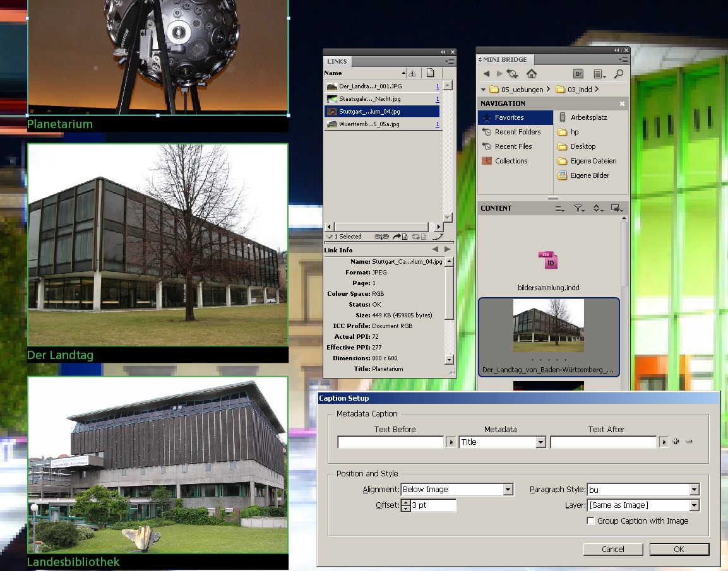The width and height of the screenshot is (728, 571).
Task: Launch Adobe Bridge via Br icon
Action: point(578,74)
